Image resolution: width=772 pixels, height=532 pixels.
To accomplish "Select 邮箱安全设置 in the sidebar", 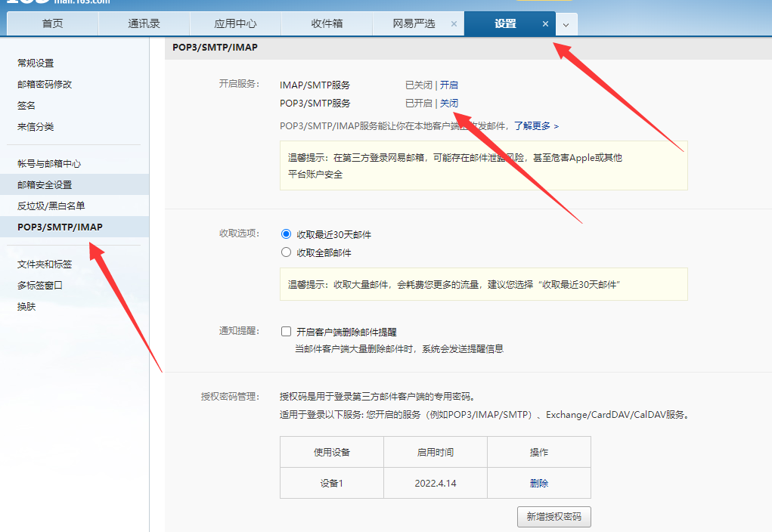I will click(x=74, y=184).
